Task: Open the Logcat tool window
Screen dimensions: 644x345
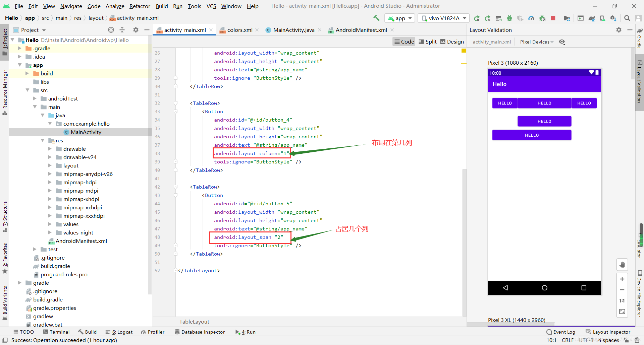Action: point(119,332)
